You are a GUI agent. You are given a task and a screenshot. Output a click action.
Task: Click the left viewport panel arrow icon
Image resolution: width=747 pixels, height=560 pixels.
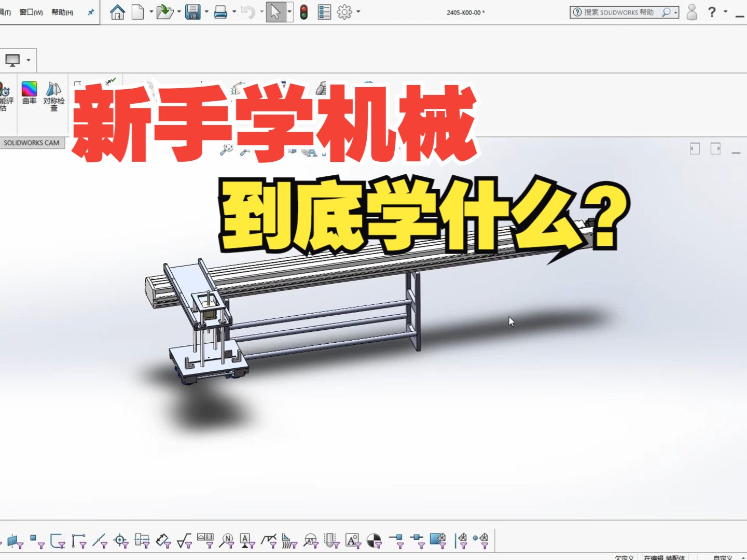pyautogui.click(x=695, y=149)
